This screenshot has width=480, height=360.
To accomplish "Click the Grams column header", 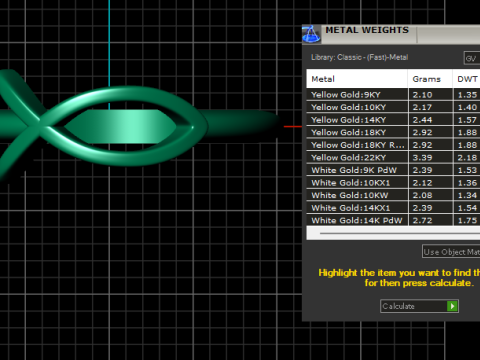I will tap(430, 79).
